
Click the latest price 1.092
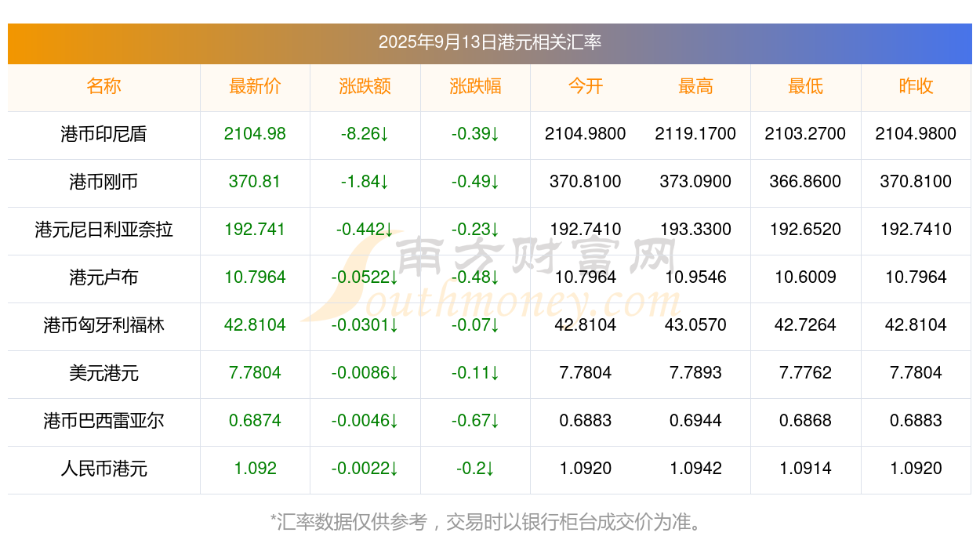pos(255,469)
